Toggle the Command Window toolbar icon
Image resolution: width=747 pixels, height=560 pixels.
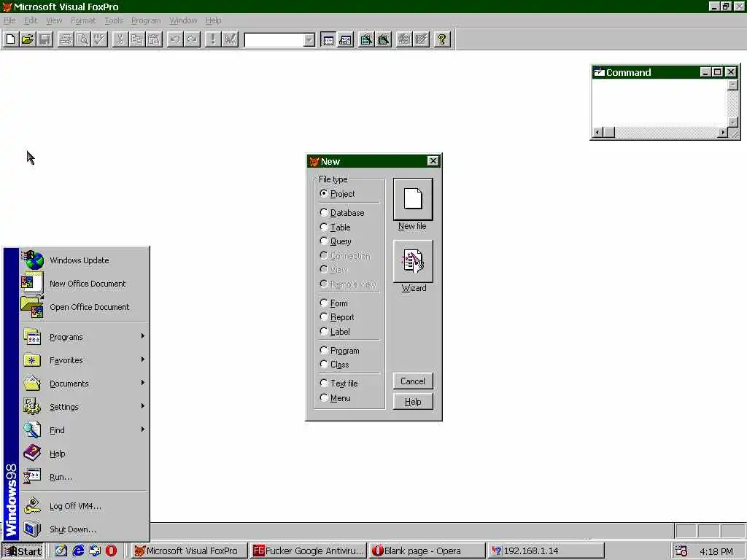click(328, 39)
